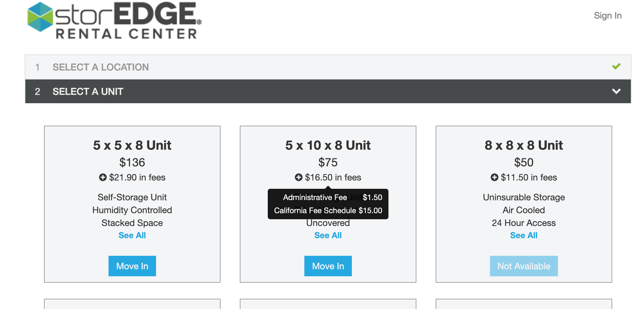
Task: Click See All for 5 x 10 x 8 Unit
Action: point(328,235)
